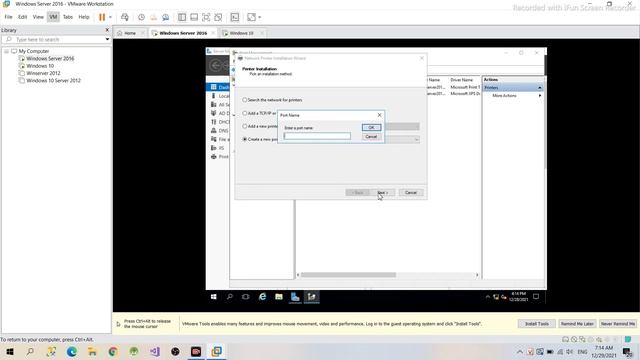Open the Edit menu
This screenshot has width=640, height=360.
coord(22,17)
